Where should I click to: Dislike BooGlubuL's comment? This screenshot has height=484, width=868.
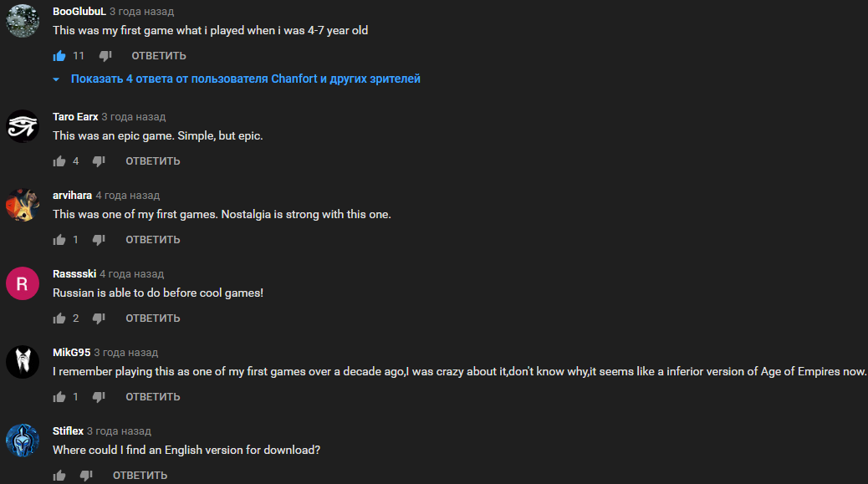point(105,56)
